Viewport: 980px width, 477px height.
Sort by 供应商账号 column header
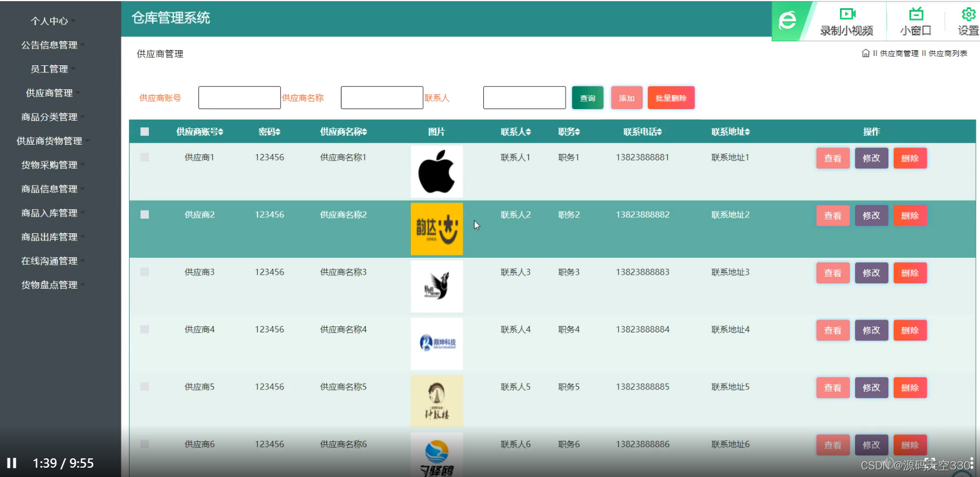(200, 132)
